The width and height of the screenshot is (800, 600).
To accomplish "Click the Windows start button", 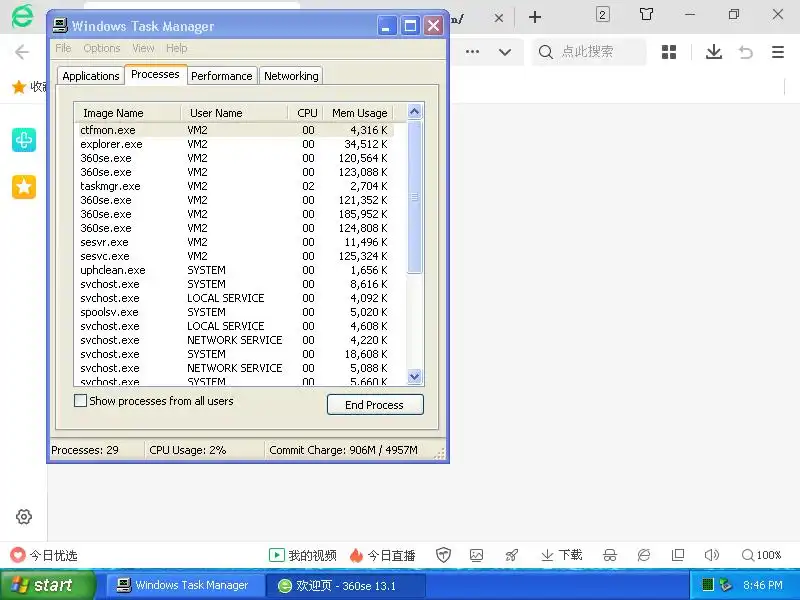I will tap(48, 585).
